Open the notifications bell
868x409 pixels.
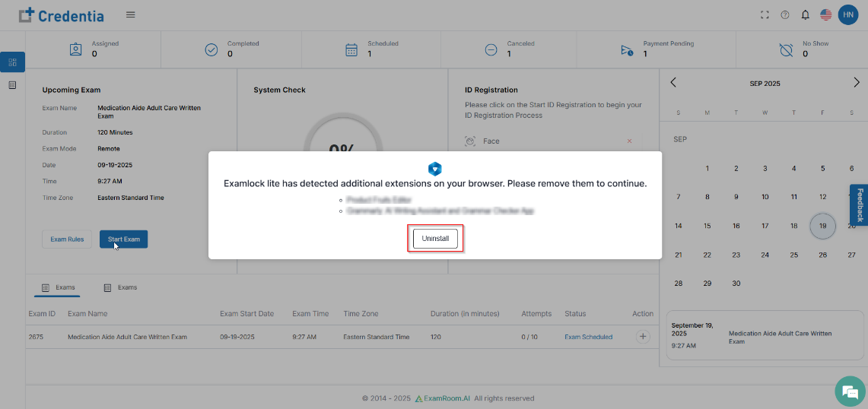click(806, 15)
